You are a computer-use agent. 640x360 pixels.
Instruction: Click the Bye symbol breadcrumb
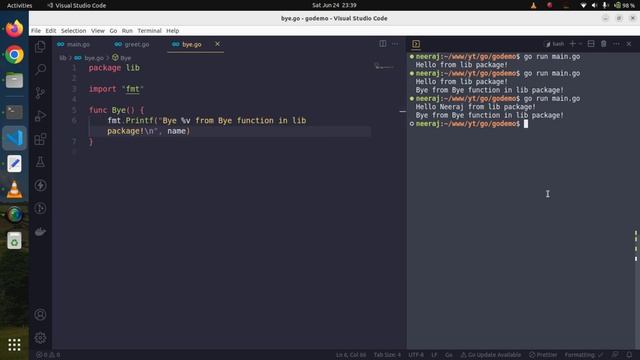(122, 58)
